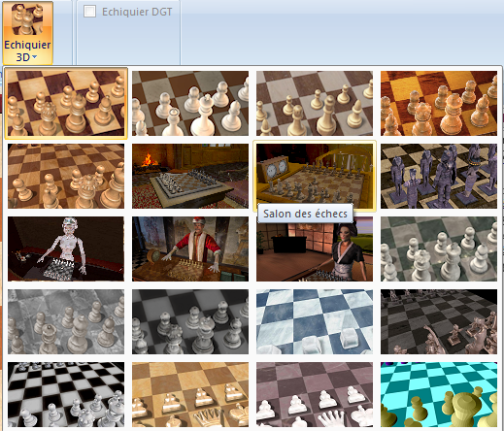Pick the grey stone board thumbnail
Image resolution: width=504 pixels, height=431 pixels.
coord(66,321)
